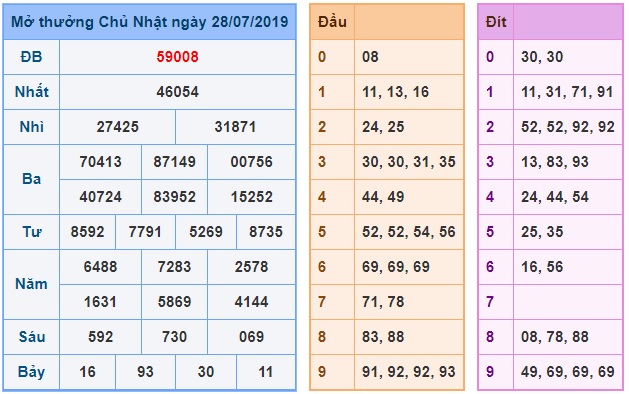Select the Ba prize number 00756

click(x=252, y=162)
